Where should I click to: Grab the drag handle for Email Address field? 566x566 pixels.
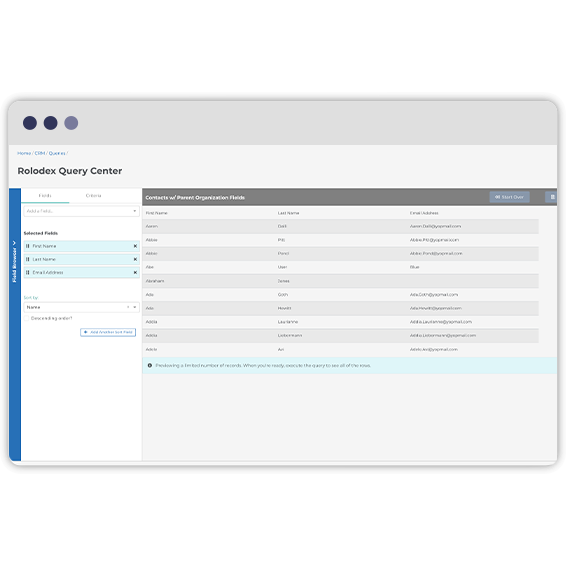tap(27, 273)
